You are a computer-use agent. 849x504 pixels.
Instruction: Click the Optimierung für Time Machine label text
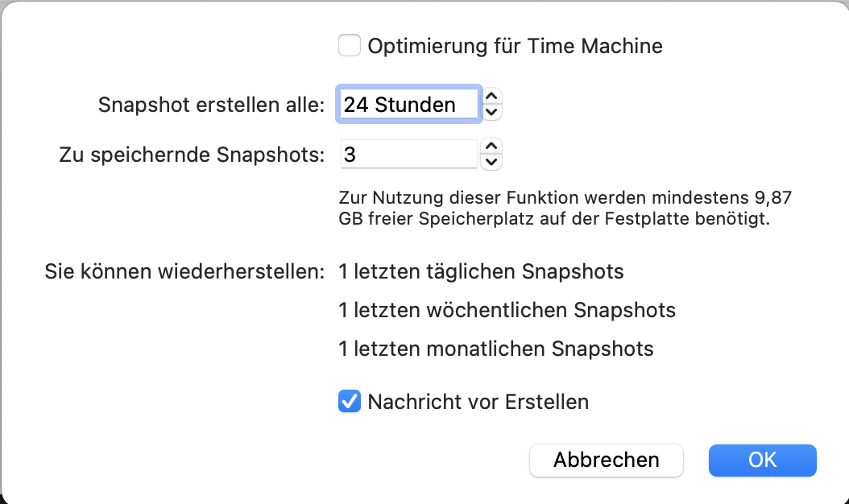click(515, 46)
